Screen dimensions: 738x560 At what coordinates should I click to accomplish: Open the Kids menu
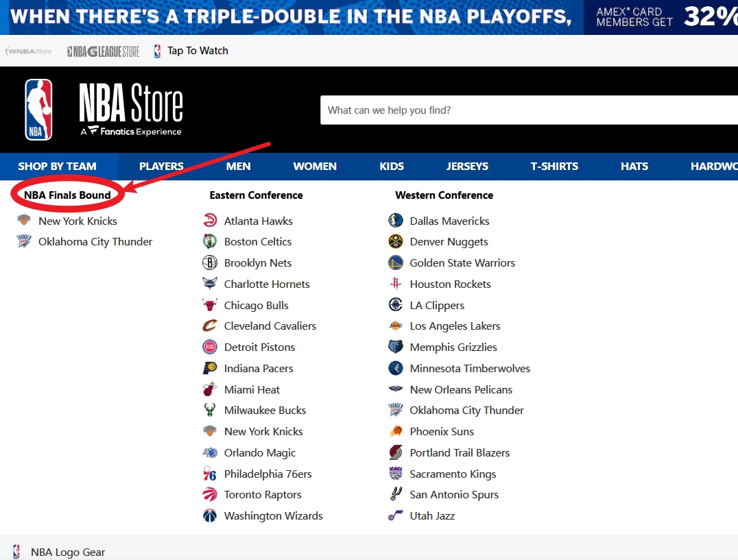click(392, 167)
